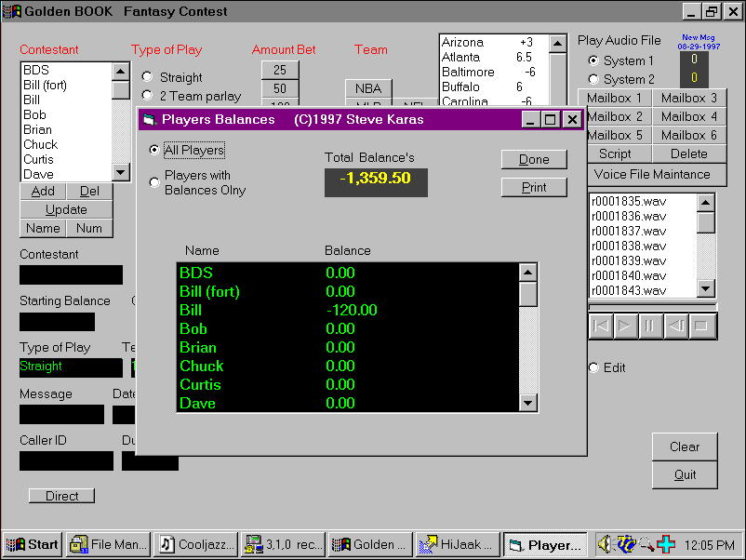The height and width of the screenshot is (560, 746).
Task: Click the Update contestant button
Action: coord(66,210)
